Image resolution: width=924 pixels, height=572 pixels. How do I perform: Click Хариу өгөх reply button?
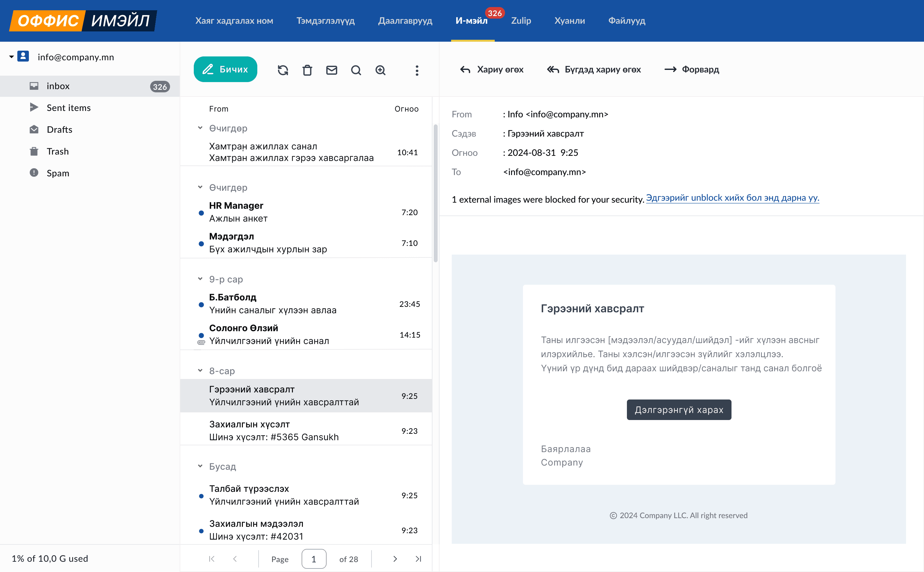coord(491,70)
